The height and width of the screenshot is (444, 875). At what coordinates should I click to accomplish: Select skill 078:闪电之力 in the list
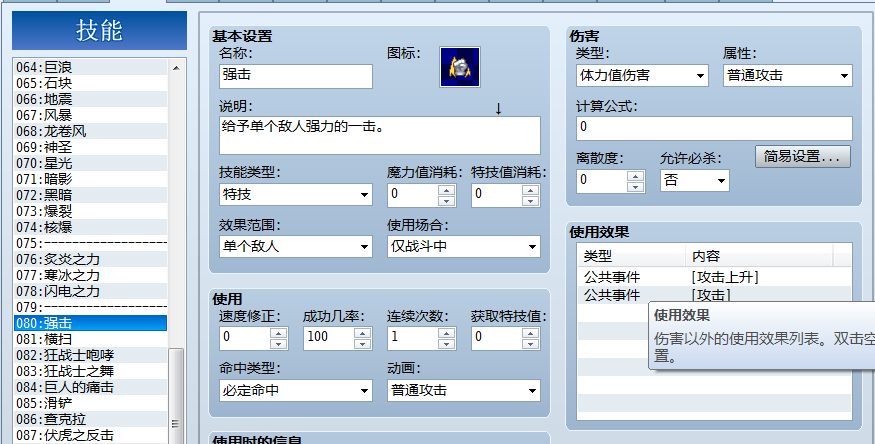90,292
